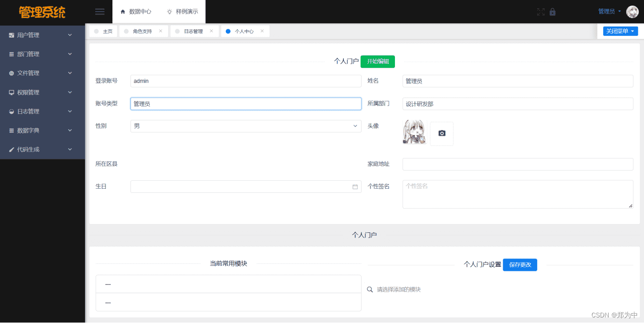
Task: Open the calendar icon in 生日 field
Action: coord(355,187)
